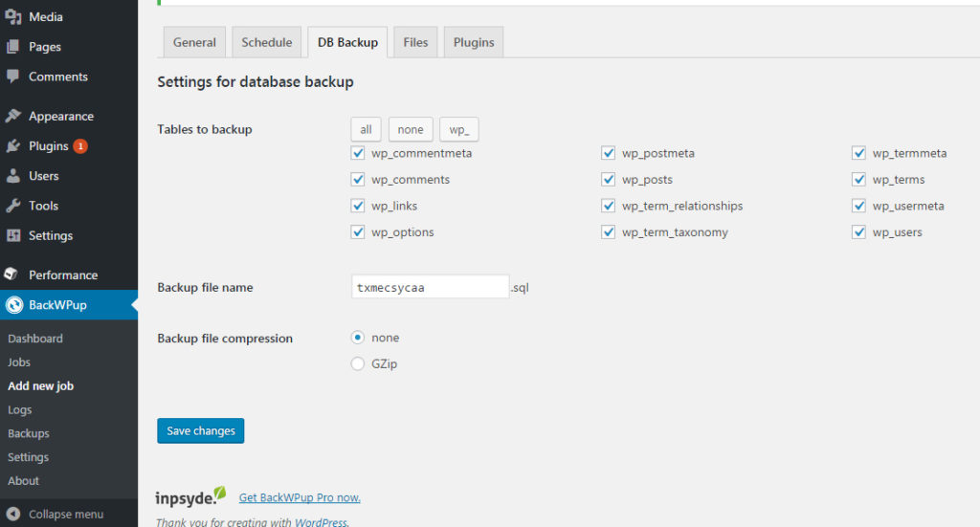The image size is (980, 527).
Task: Toggle the wp_term_relationships checkbox
Action: point(608,206)
